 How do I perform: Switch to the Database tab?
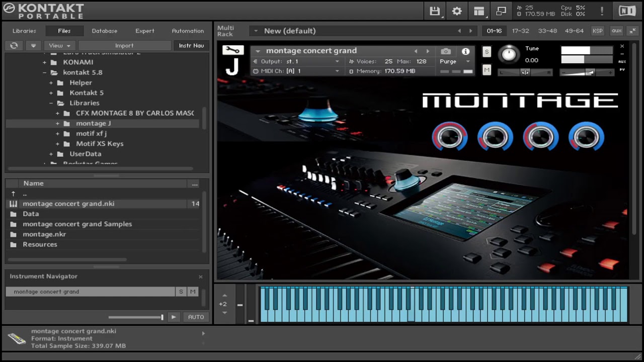pos(105,31)
